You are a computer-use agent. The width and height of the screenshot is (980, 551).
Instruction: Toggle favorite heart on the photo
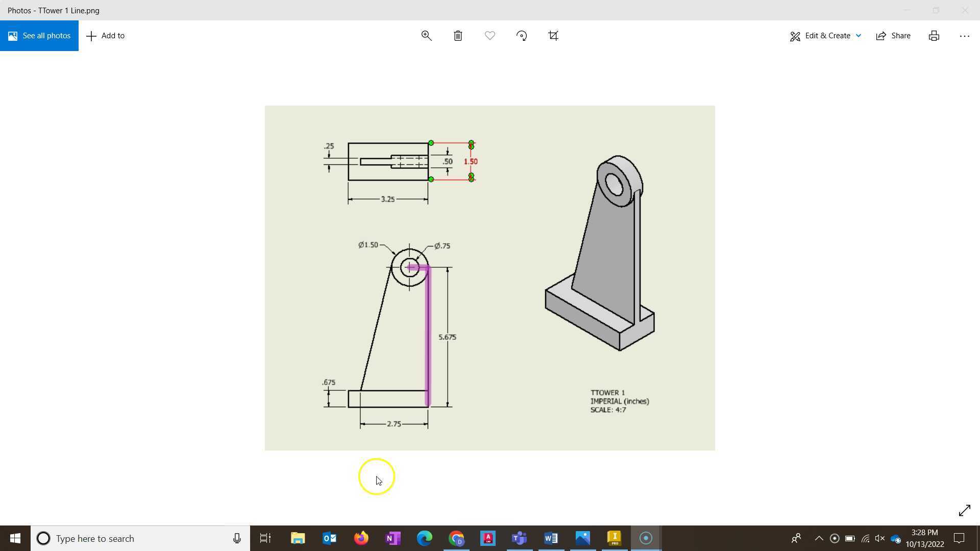[489, 35]
